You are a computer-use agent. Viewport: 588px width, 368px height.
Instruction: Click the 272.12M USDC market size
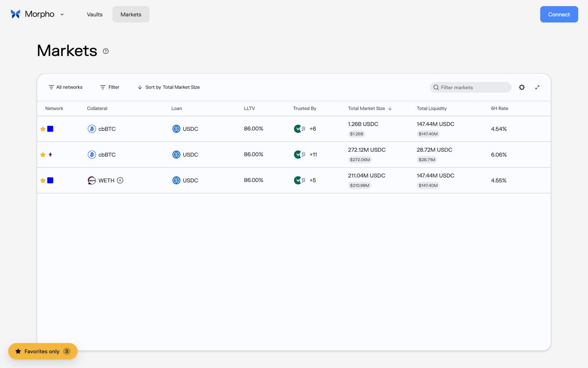tap(367, 150)
